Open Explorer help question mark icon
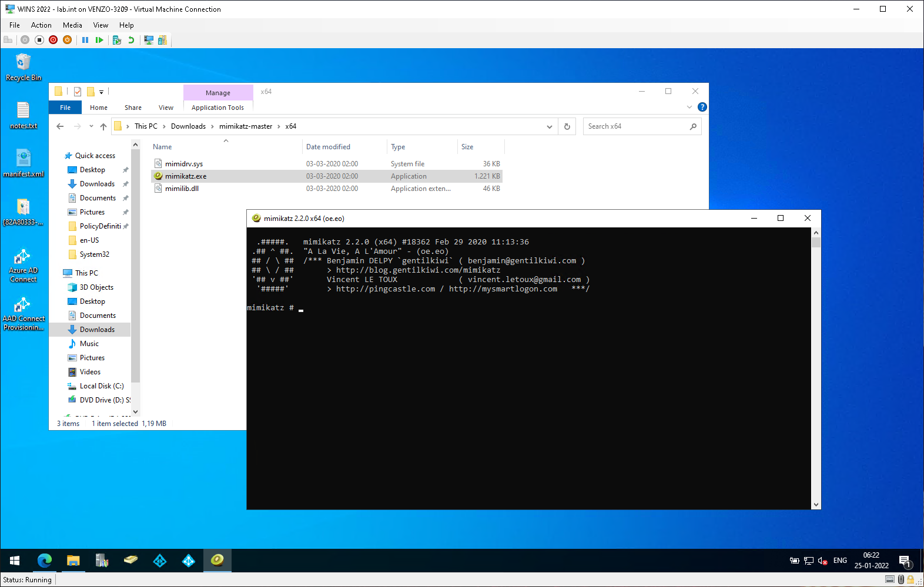 [702, 107]
